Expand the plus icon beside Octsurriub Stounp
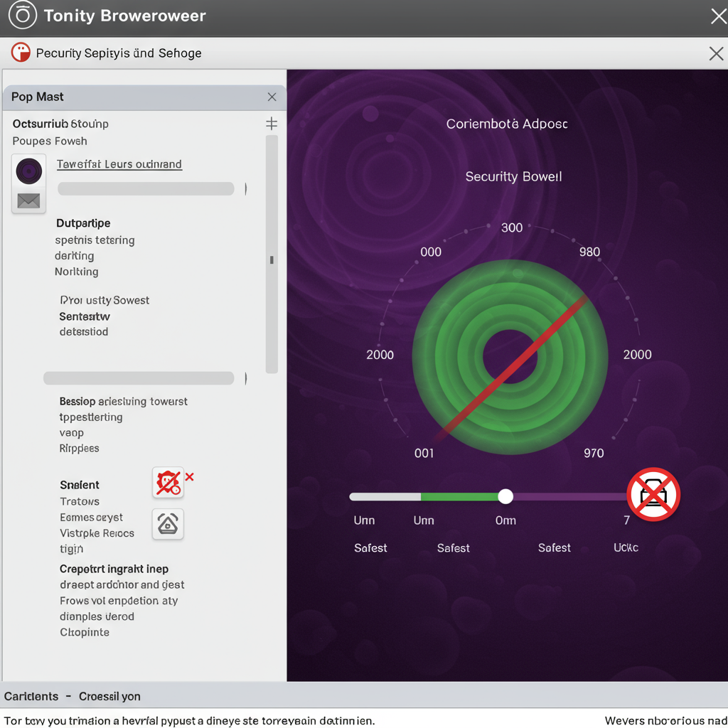 pyautogui.click(x=271, y=124)
